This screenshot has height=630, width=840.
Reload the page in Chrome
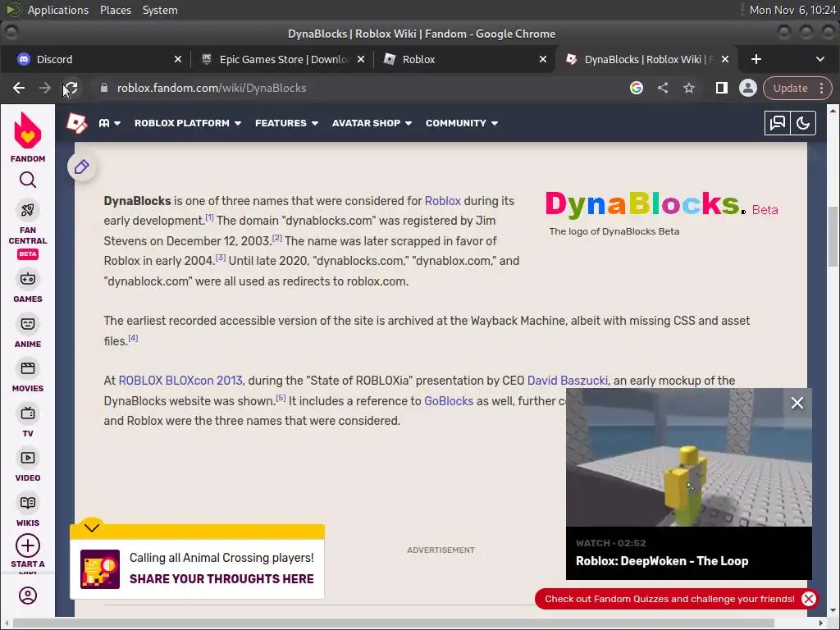(71, 88)
